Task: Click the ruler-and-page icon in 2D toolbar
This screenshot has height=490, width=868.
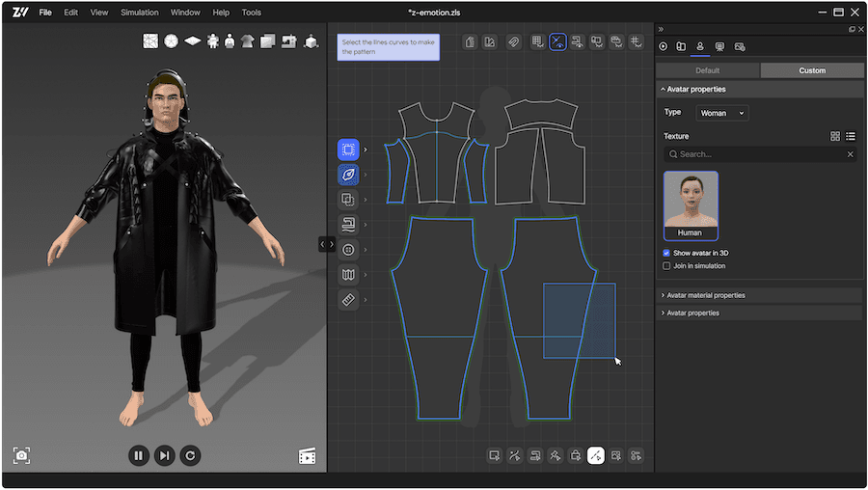Action: pyautogui.click(x=470, y=41)
